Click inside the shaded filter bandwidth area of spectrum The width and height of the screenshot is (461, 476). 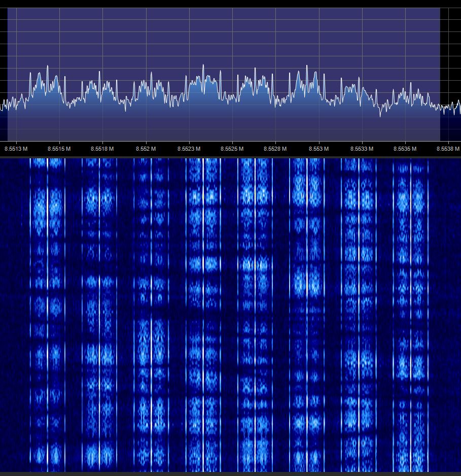[x=224, y=75]
